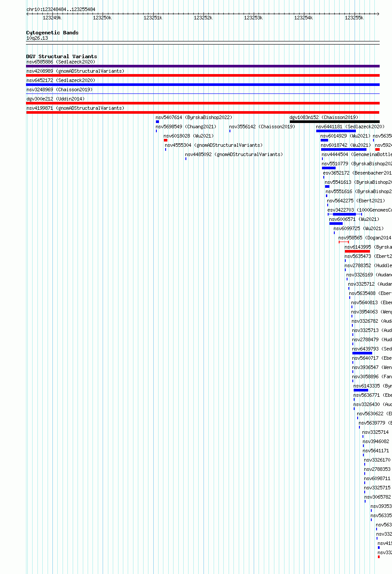
Task: Click nsv3954063 variant label
Action: click(x=372, y=312)
